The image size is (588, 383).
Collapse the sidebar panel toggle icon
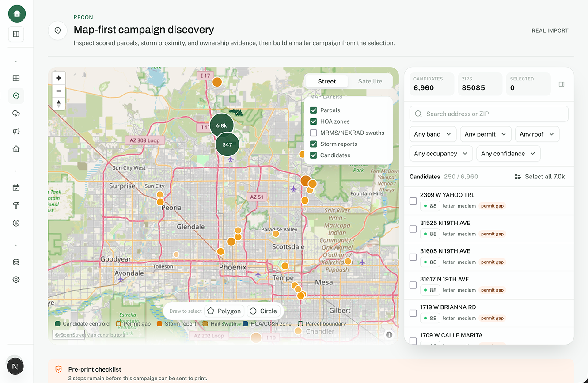16,34
